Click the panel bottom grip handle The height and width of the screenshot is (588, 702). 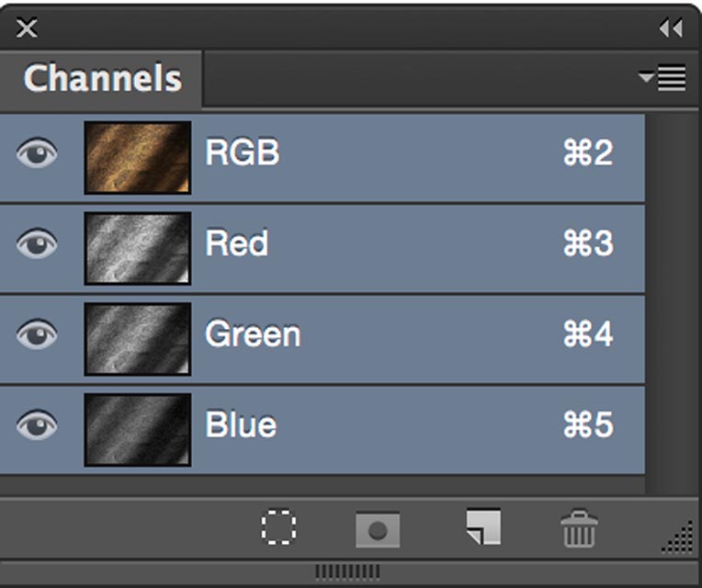click(x=347, y=571)
